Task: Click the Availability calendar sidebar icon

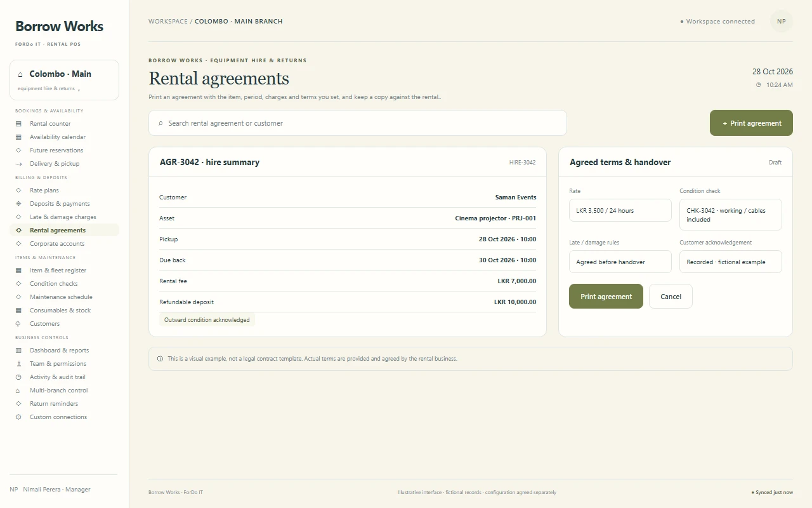Action: pos(18,137)
